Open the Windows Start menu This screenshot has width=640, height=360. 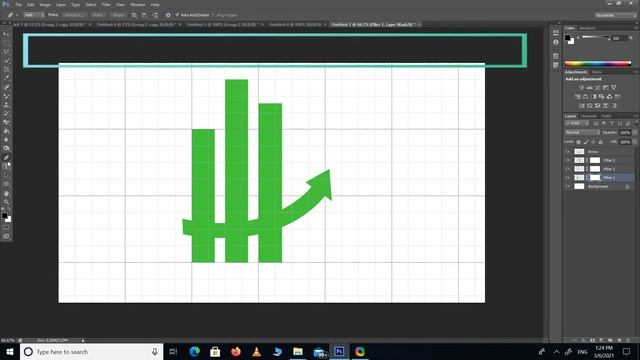10,351
